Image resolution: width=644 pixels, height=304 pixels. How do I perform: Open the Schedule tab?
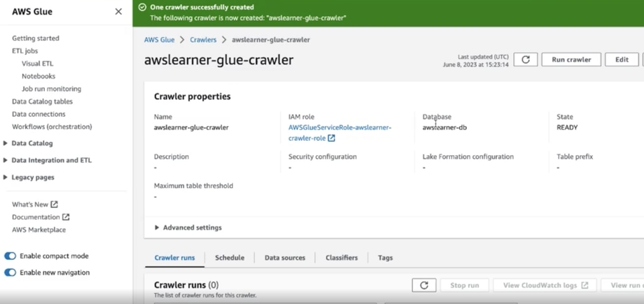tap(229, 258)
